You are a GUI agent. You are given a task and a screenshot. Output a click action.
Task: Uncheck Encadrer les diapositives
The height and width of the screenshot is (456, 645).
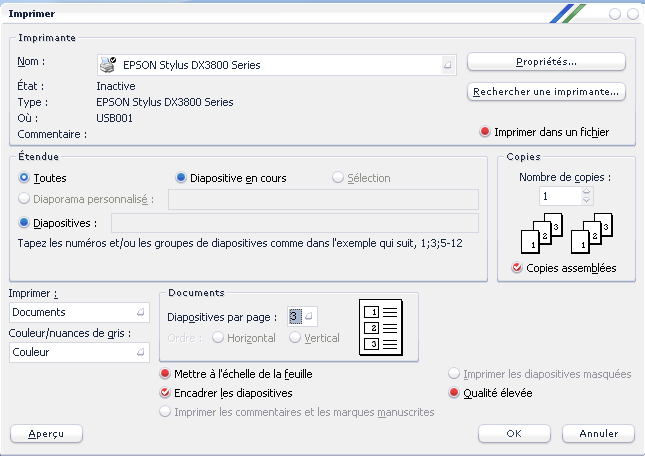[165, 393]
